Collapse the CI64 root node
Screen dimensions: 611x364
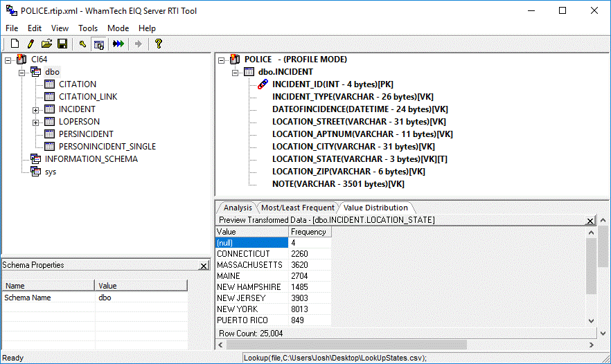[x=8, y=60]
